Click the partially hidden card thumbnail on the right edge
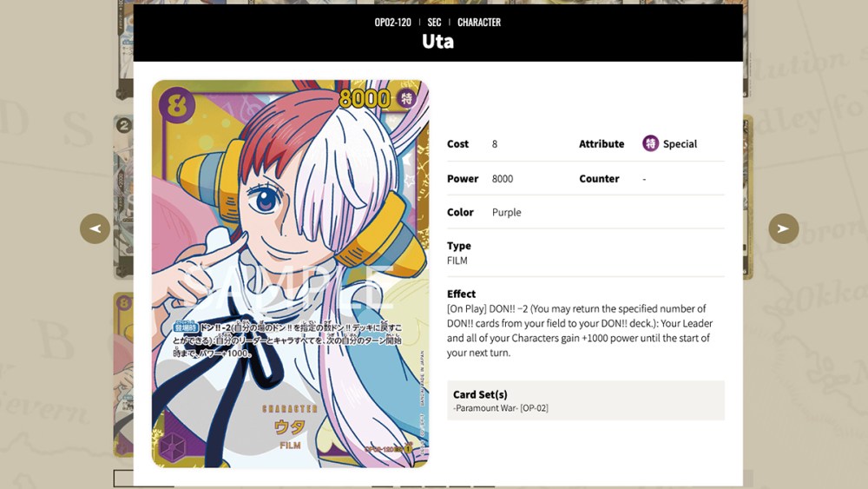Image resolution: width=868 pixels, height=489 pixels. (748, 196)
